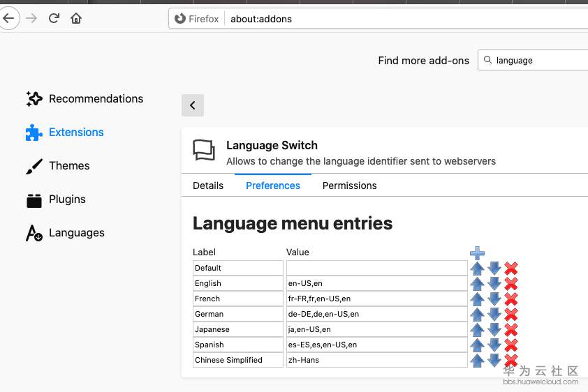Reload the page with the refresh icon
The height and width of the screenshot is (392, 588).
click(54, 18)
